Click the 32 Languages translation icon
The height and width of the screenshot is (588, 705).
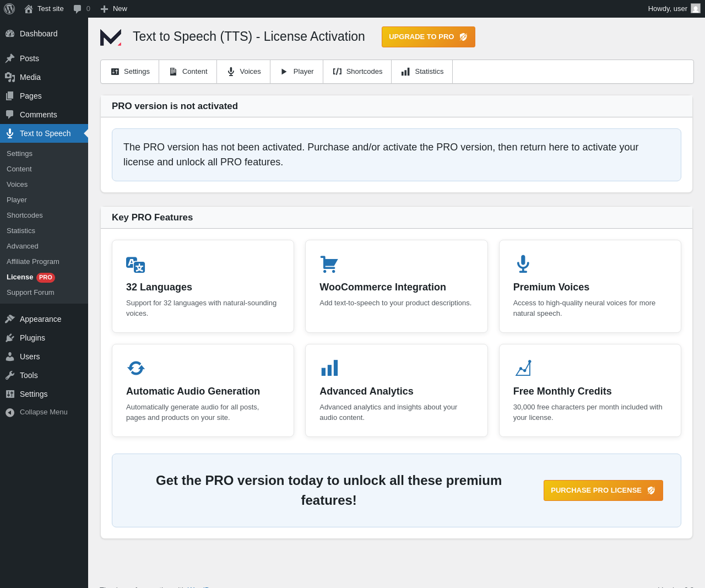tap(135, 265)
